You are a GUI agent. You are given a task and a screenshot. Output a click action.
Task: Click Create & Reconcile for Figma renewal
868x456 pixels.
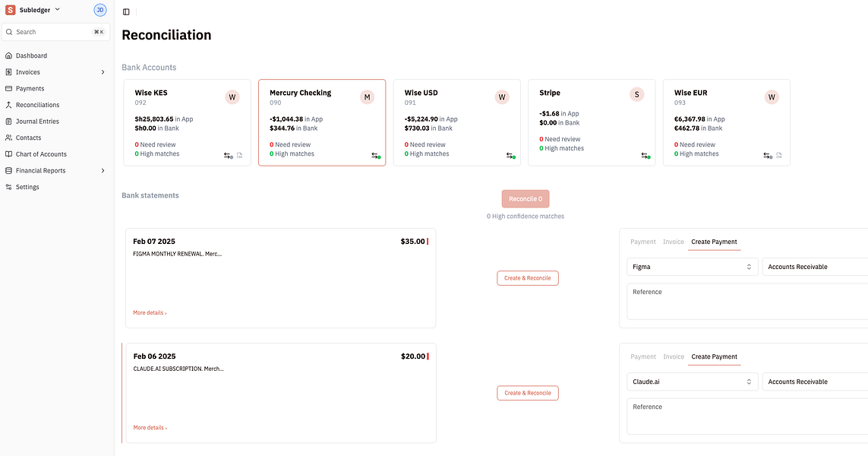point(528,278)
